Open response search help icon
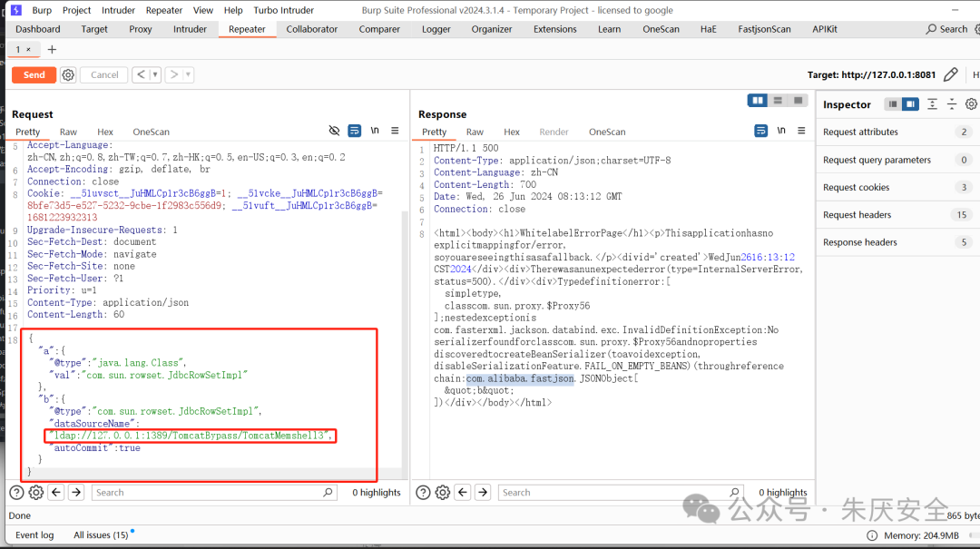The image size is (980, 549). click(423, 493)
